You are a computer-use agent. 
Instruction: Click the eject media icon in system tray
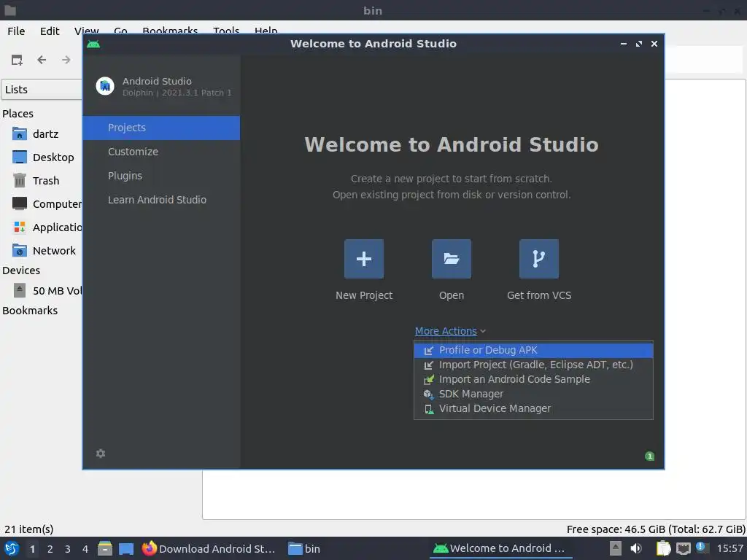[x=616, y=548]
